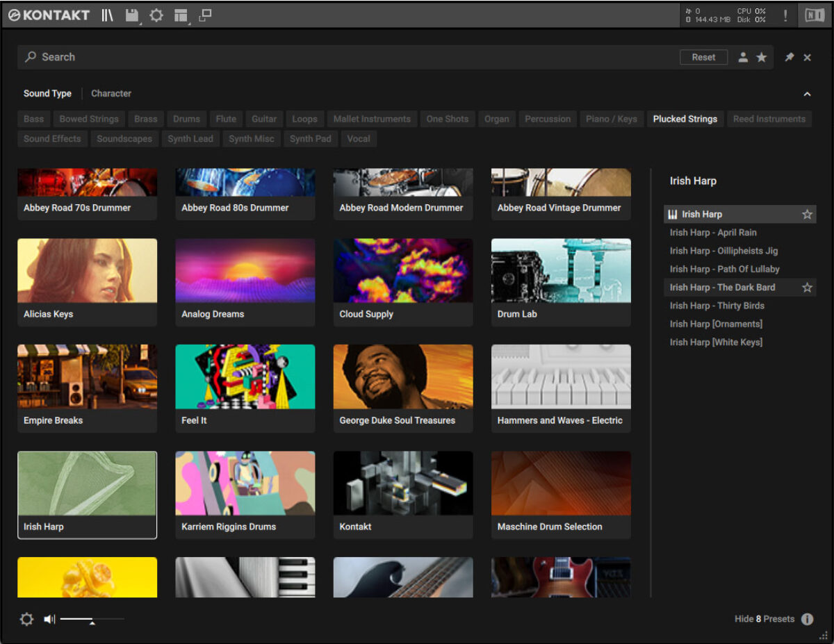Click the NI logo in the header
Image resolution: width=834 pixels, height=644 pixels.
coord(815,15)
